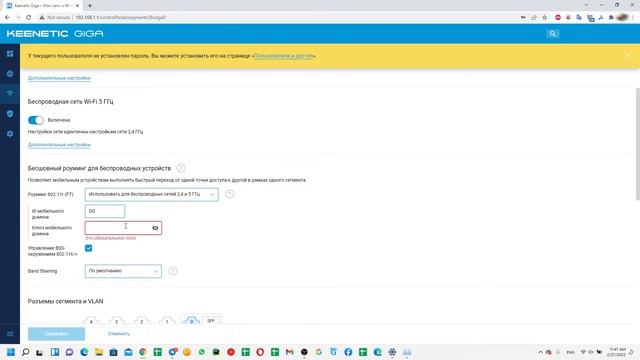Select port 2 connector

pyautogui.click(x=142, y=321)
